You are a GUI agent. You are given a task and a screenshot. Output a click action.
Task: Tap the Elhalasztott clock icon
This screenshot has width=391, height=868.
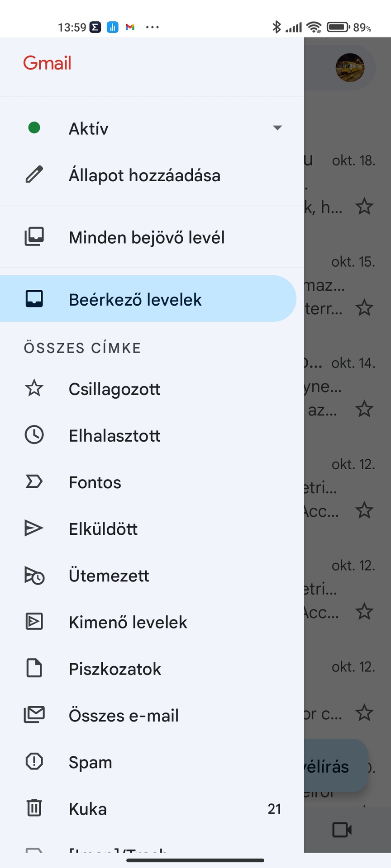coord(34,435)
